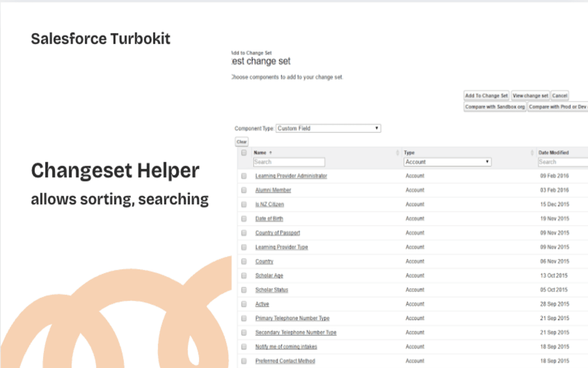
Task: Check the Primary Telephone Number Type checkbox
Action: (x=244, y=319)
